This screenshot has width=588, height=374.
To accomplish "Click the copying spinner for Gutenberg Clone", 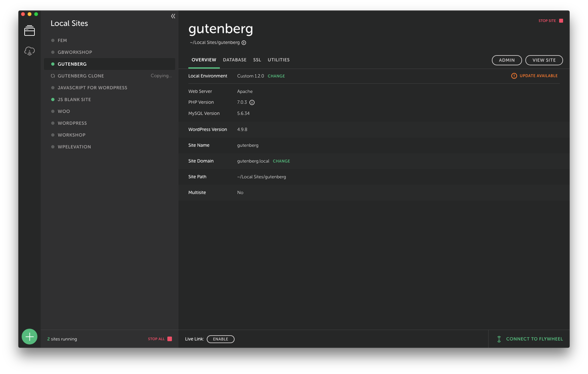I will coord(53,76).
